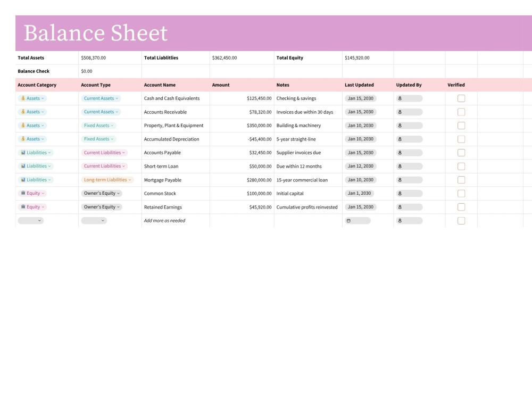Tick Verified checkbox for Accounts Receivable

point(461,112)
